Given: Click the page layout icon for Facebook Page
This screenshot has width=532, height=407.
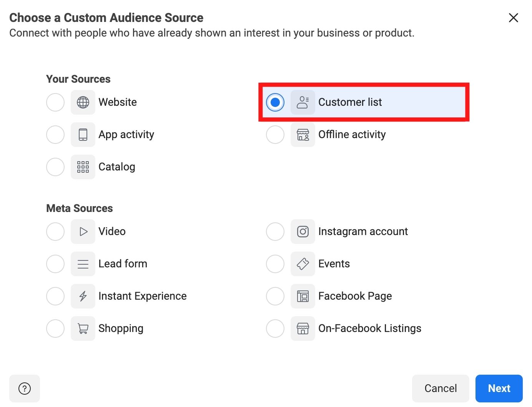Looking at the screenshot, I should pyautogui.click(x=303, y=296).
